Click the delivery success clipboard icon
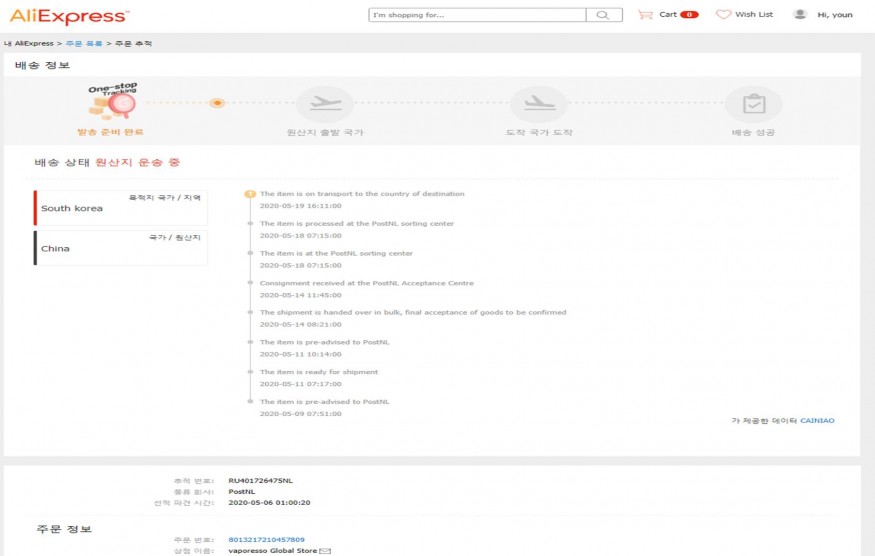Viewport: 875px width, 556px height. (x=753, y=104)
